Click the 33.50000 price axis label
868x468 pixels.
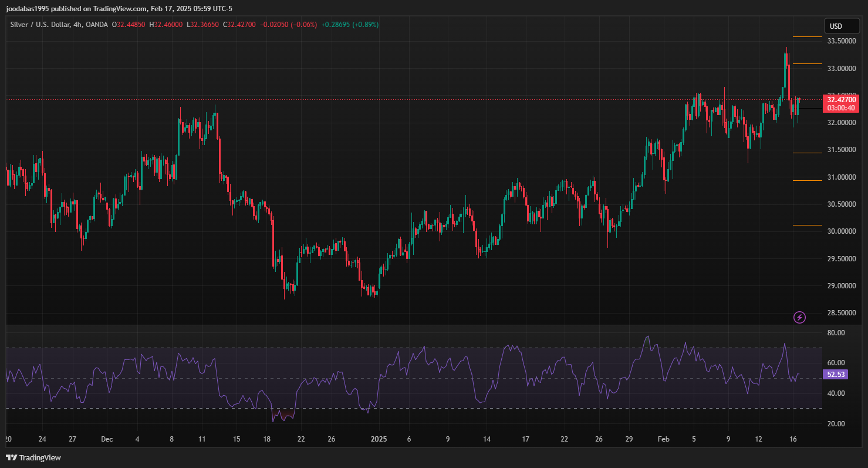(840, 41)
